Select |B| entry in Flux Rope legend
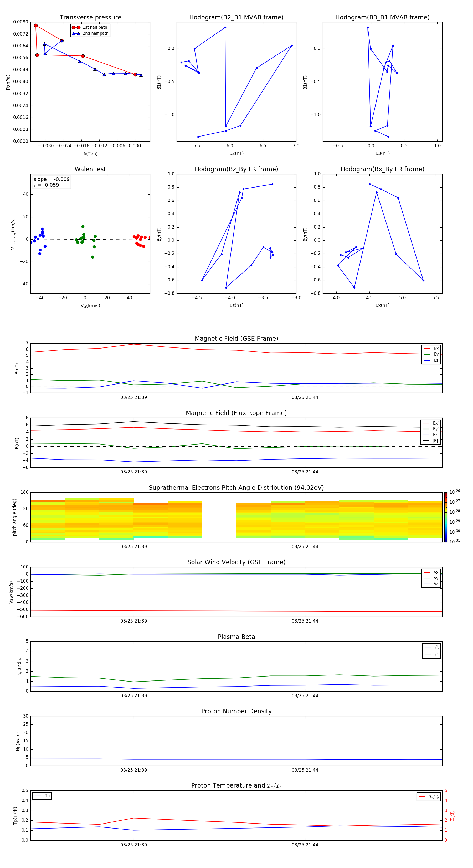Screen dimensions: 473x868 tap(431, 441)
